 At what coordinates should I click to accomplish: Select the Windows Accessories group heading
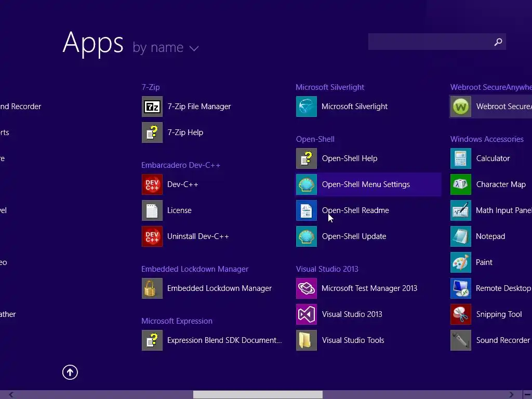(487, 139)
